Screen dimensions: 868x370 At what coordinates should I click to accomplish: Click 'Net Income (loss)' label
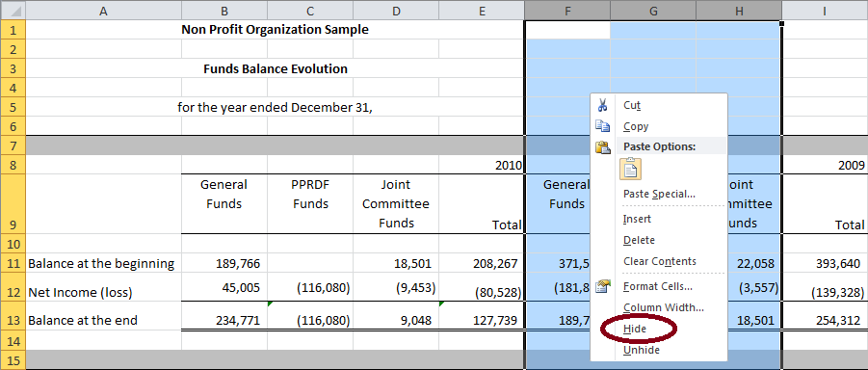click(x=80, y=292)
